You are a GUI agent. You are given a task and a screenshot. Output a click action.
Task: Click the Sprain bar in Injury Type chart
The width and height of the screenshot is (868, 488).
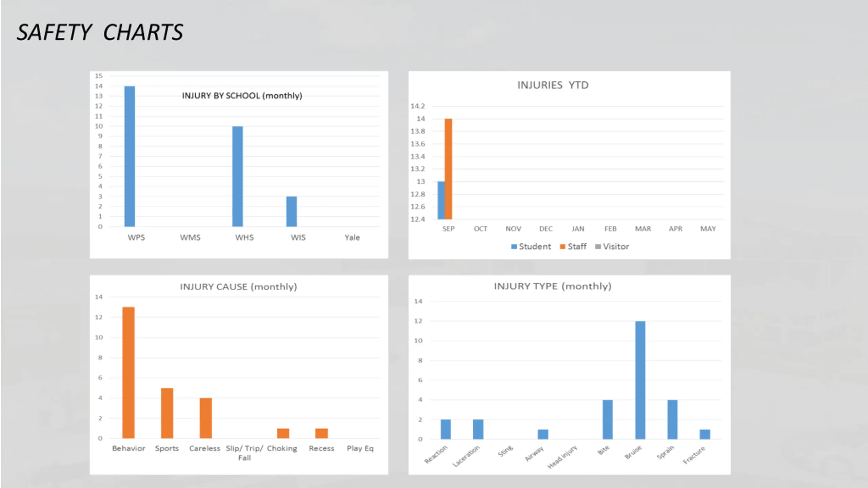pyautogui.click(x=672, y=419)
